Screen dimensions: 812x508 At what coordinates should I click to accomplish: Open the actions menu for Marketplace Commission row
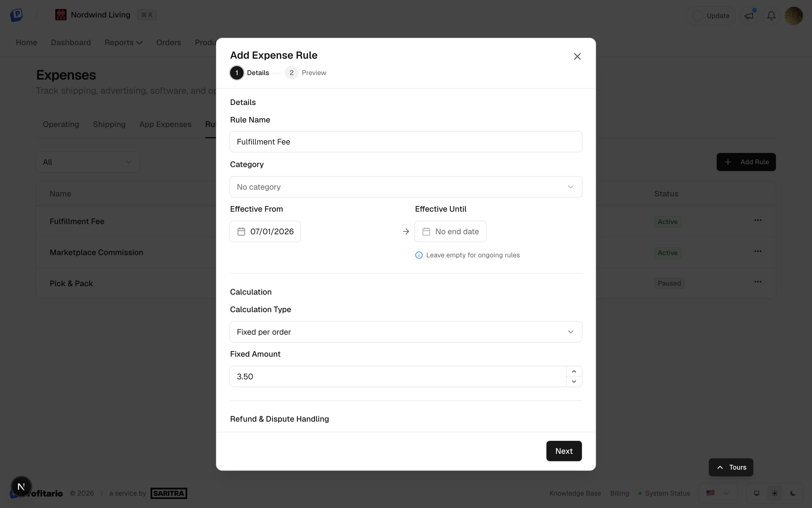pos(758,251)
